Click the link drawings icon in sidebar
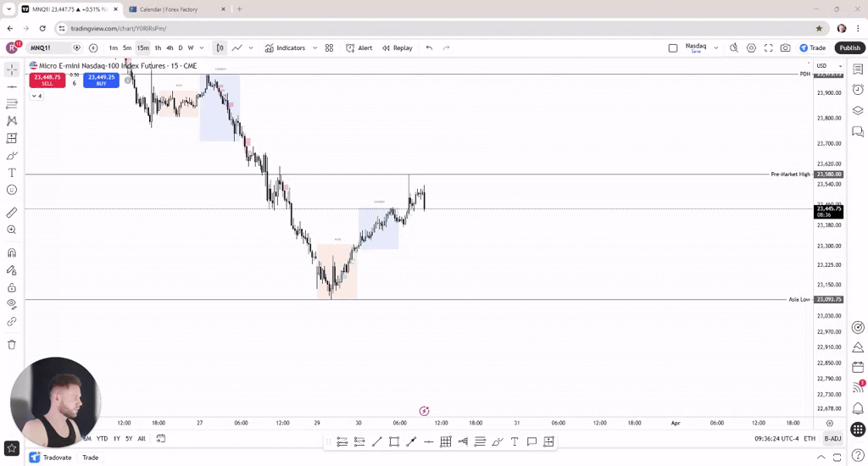The image size is (868, 466). pos(12,322)
